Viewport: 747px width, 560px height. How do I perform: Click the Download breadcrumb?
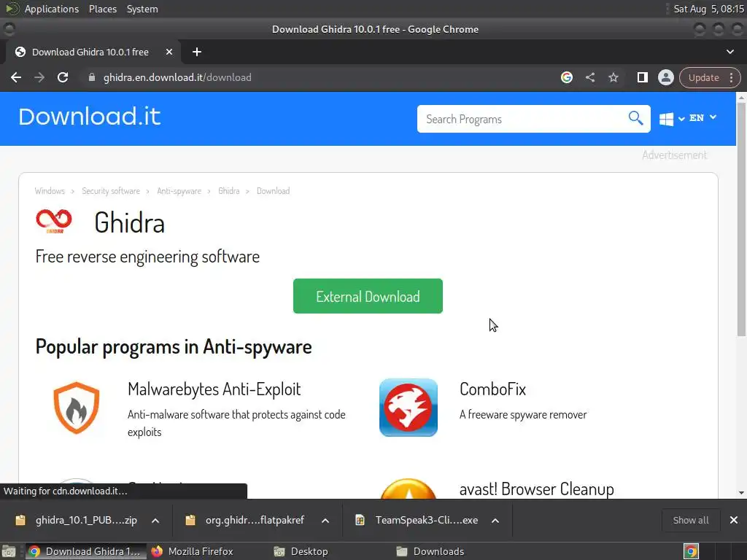273,191
